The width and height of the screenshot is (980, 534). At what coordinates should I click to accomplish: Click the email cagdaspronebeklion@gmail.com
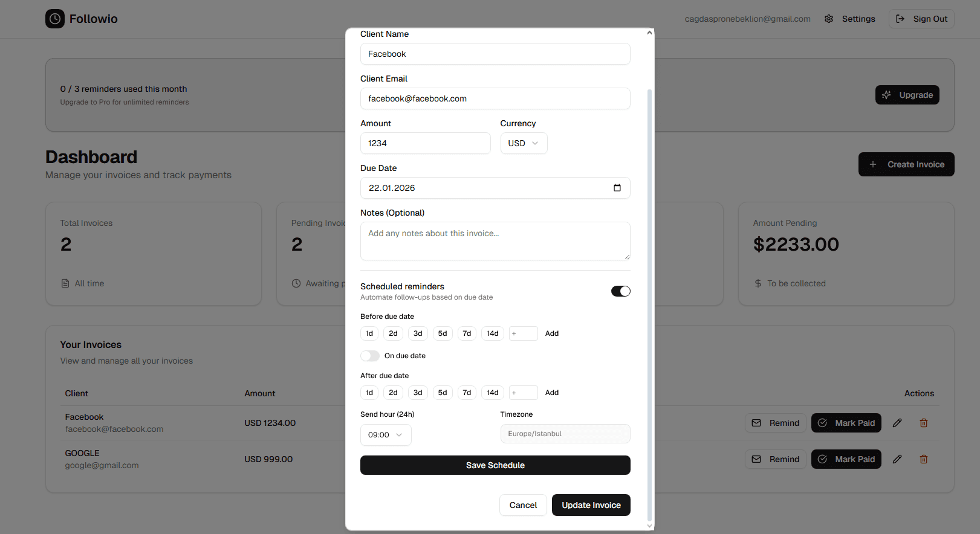pyautogui.click(x=748, y=19)
